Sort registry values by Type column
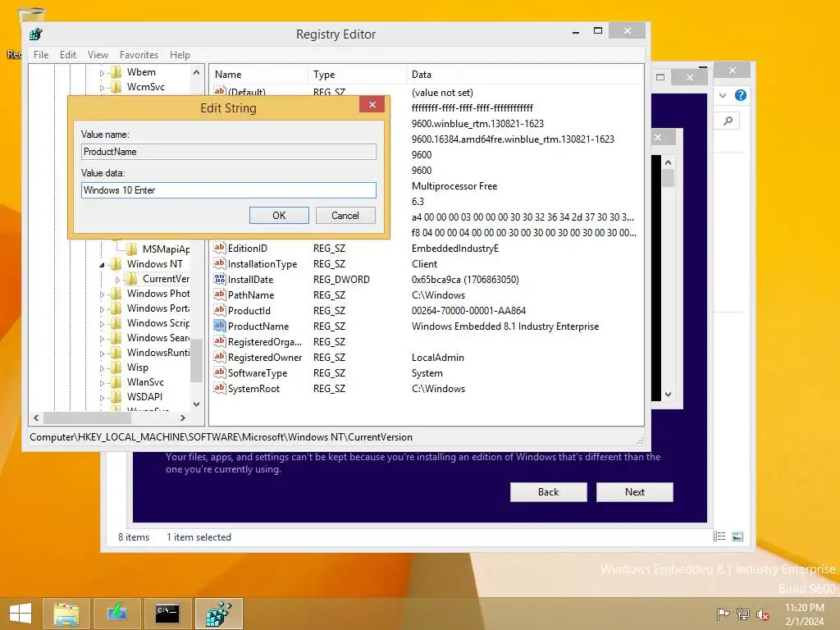 (x=357, y=75)
